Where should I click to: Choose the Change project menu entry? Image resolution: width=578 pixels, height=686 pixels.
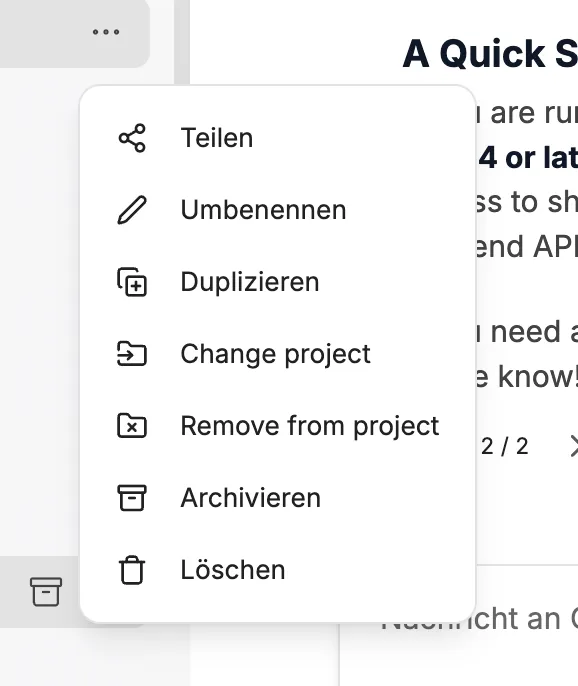(x=278, y=354)
